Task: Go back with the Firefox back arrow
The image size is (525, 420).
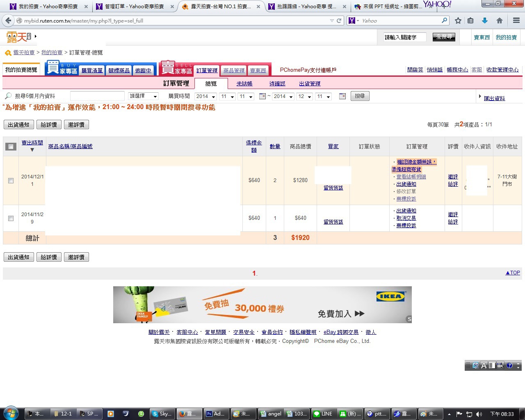Action: pos(8,21)
